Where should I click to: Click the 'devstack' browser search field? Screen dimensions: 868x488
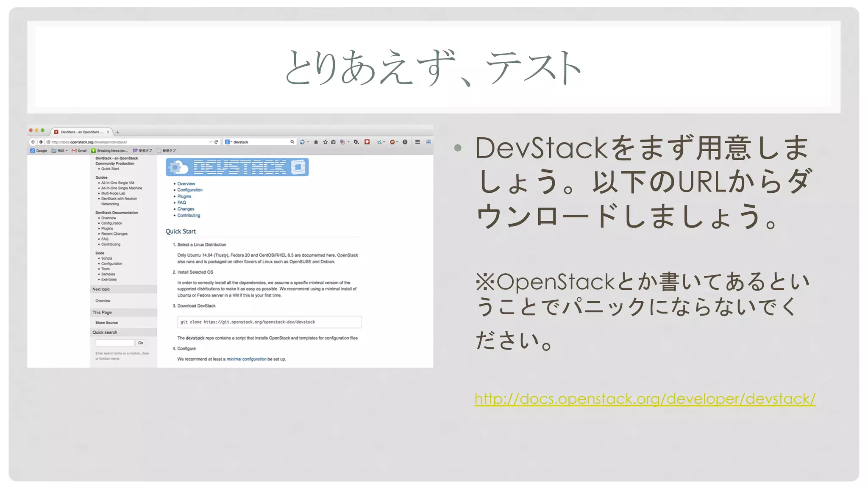point(261,142)
